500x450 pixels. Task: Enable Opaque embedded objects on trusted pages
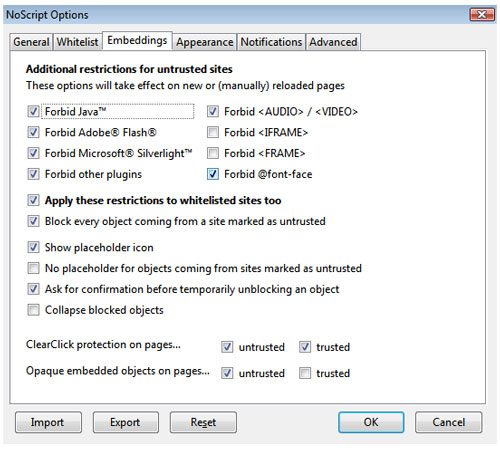pos(305,373)
